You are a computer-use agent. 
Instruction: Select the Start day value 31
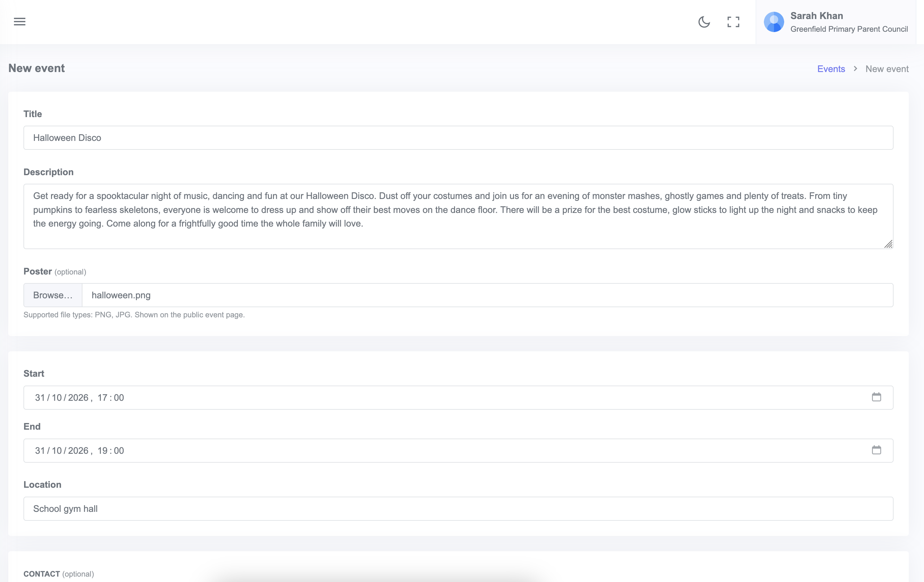(x=40, y=398)
